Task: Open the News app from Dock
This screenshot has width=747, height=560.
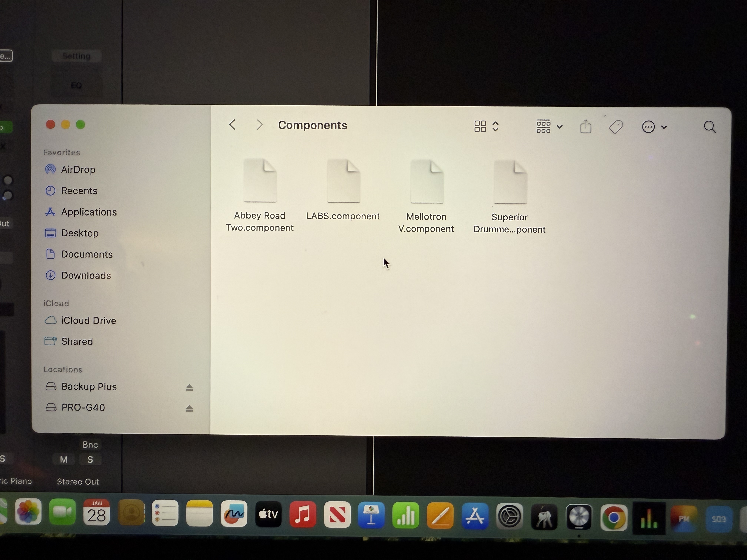Action: tap(337, 515)
